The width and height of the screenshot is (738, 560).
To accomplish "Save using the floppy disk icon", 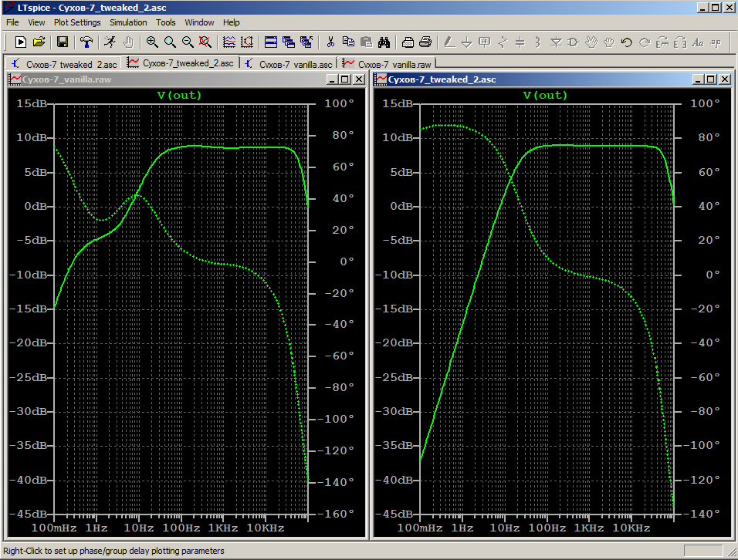I will click(62, 42).
